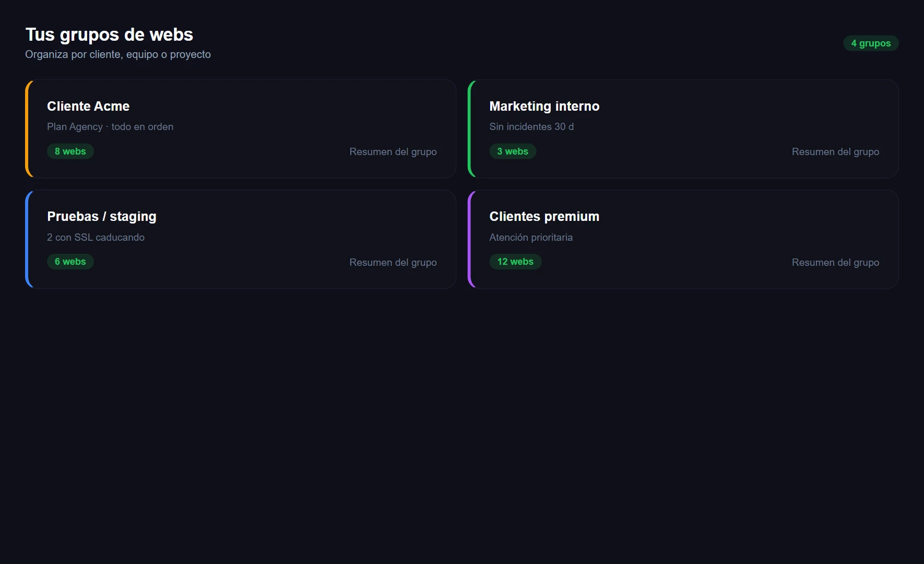Click the 4 grupos counter badge
Image resolution: width=924 pixels, height=564 pixels.
870,43
